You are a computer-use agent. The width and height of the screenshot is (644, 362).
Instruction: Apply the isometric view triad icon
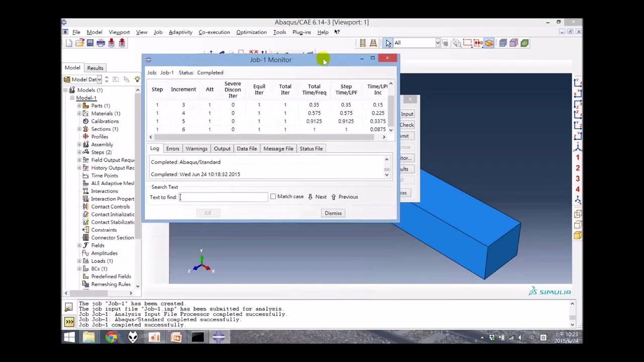pos(578,147)
